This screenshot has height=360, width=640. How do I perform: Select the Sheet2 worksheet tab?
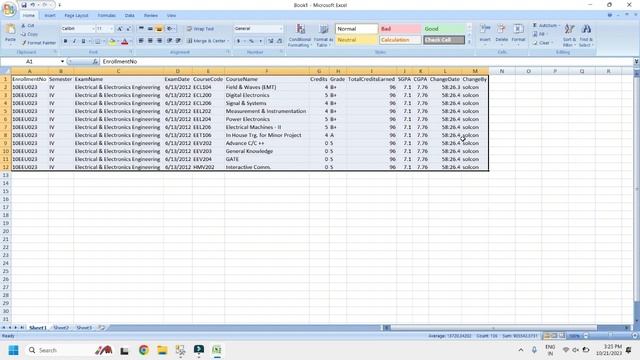(61, 328)
